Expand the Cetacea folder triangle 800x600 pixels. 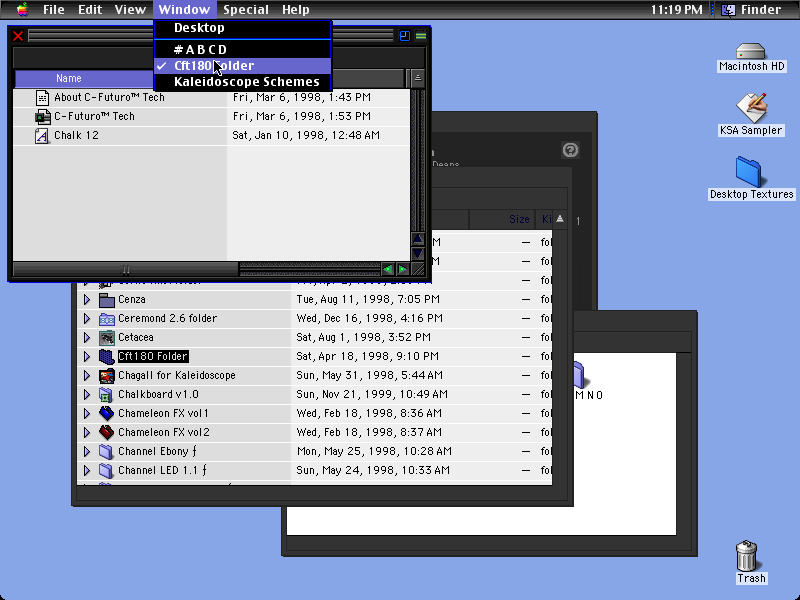tap(87, 337)
